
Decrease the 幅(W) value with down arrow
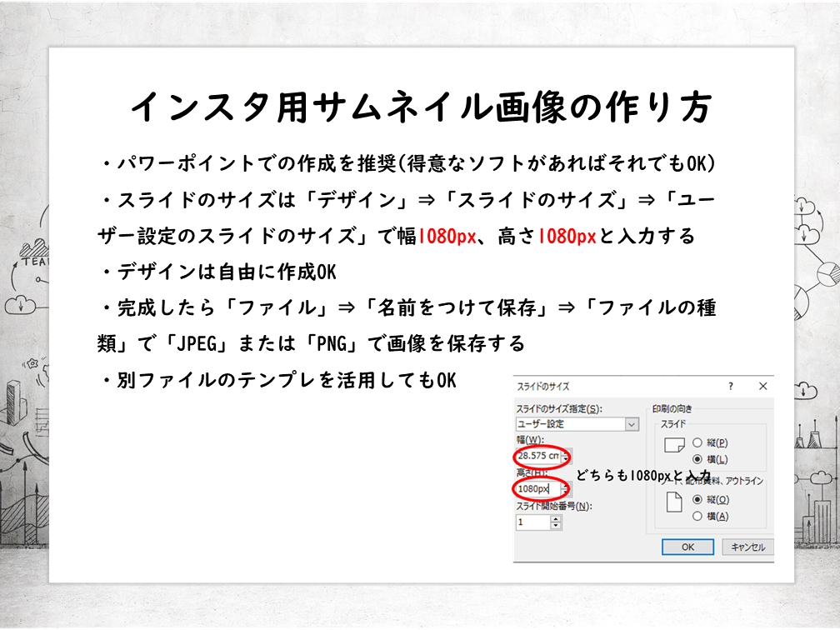click(x=566, y=460)
